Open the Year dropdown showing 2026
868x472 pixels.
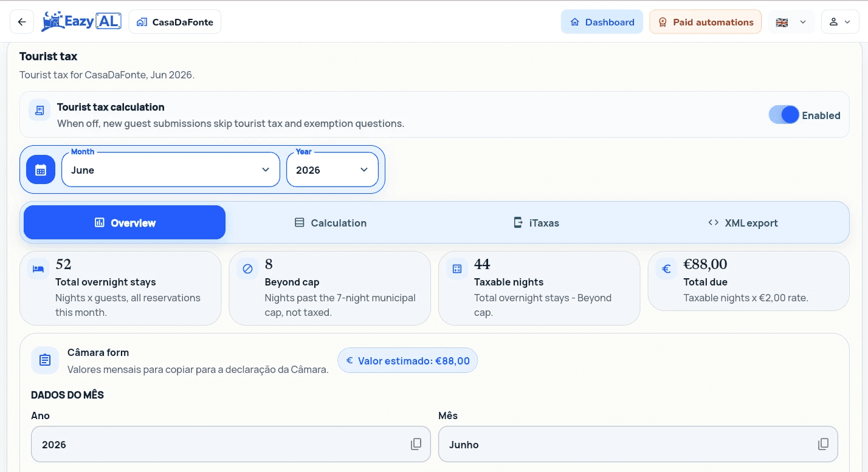(332, 169)
